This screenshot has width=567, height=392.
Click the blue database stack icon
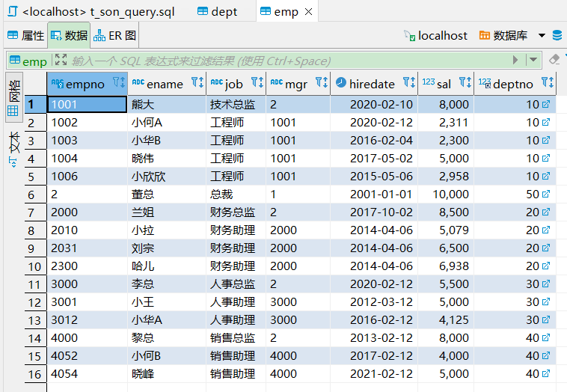(557, 35)
